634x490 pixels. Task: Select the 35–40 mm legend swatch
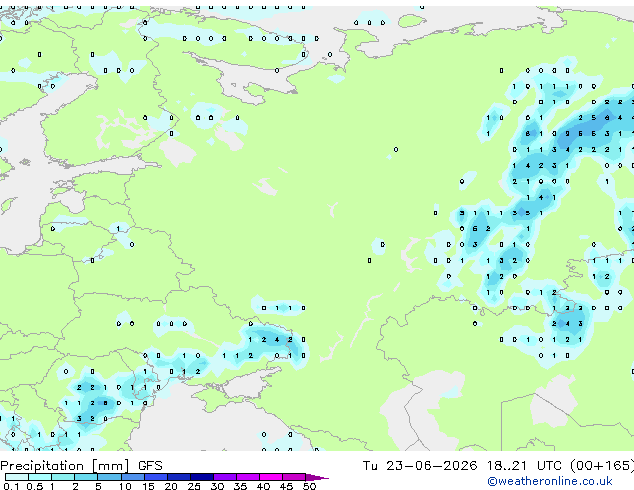[248, 477]
